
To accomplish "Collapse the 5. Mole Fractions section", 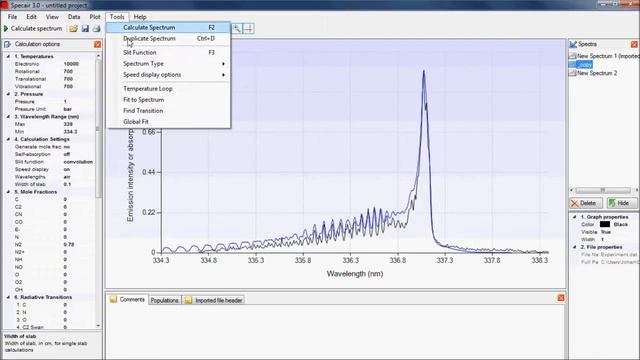I will (x=8, y=192).
